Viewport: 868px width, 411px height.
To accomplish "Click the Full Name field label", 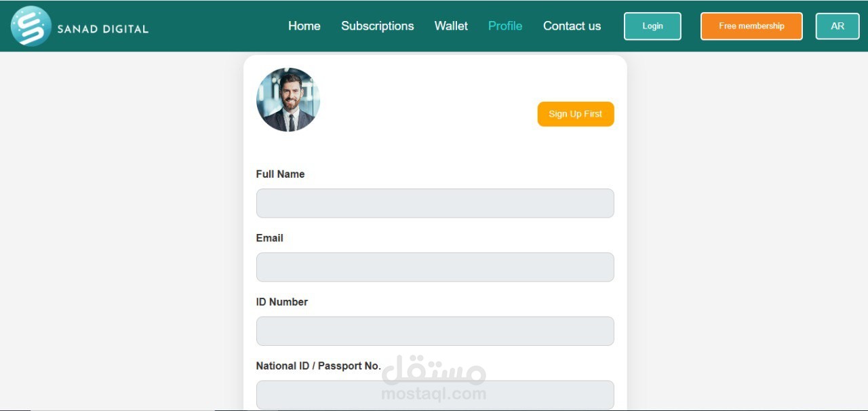I will (x=280, y=174).
